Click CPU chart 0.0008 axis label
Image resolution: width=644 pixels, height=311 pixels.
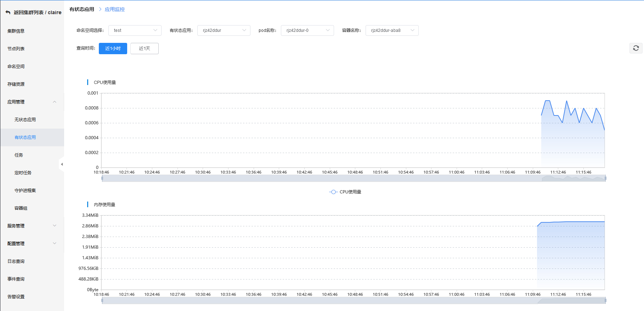[92, 108]
